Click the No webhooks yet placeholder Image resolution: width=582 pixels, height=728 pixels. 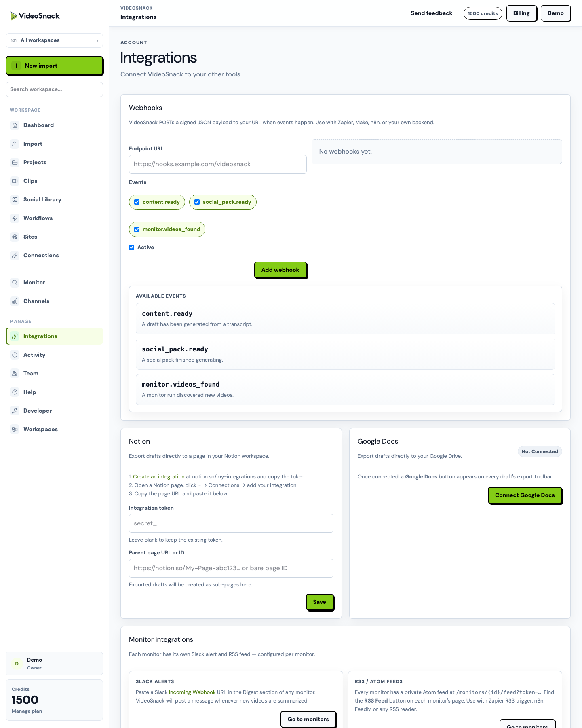click(437, 152)
